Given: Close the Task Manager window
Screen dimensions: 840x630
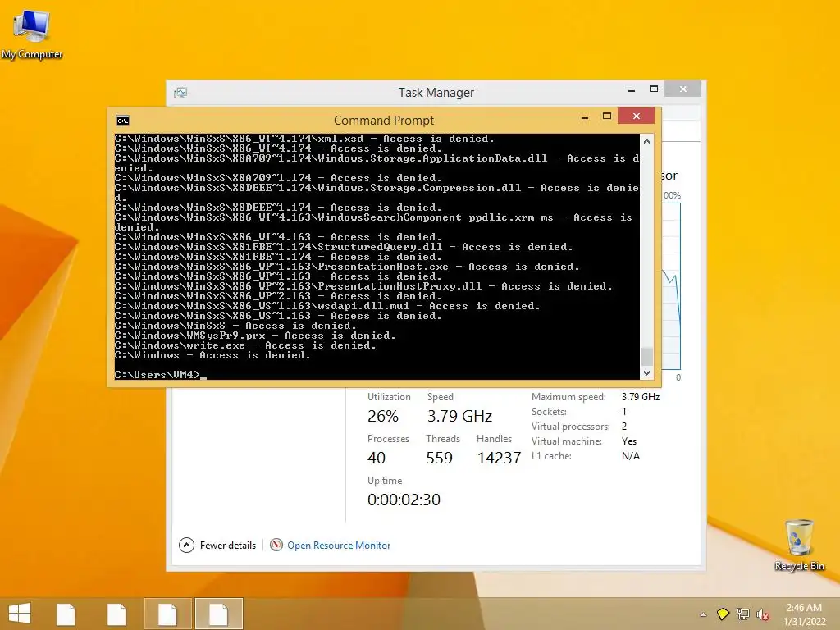Looking at the screenshot, I should [683, 89].
